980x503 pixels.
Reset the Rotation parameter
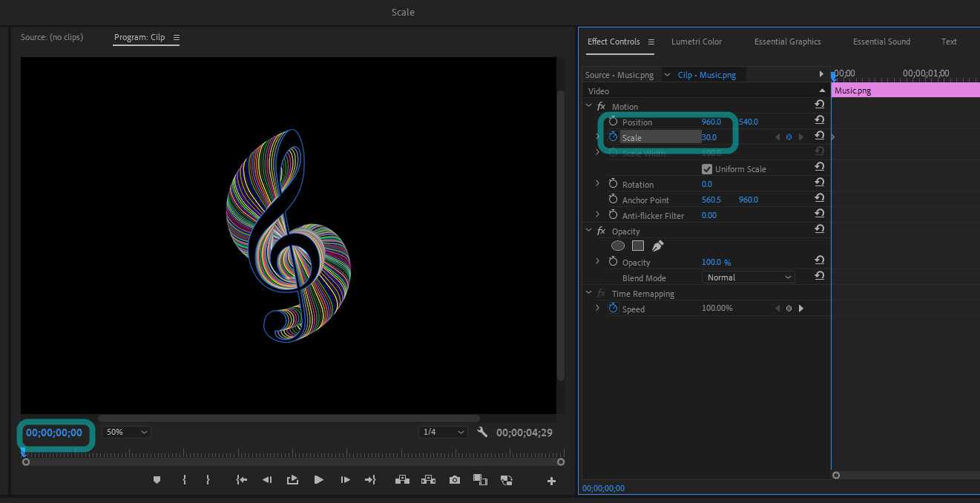pos(819,184)
